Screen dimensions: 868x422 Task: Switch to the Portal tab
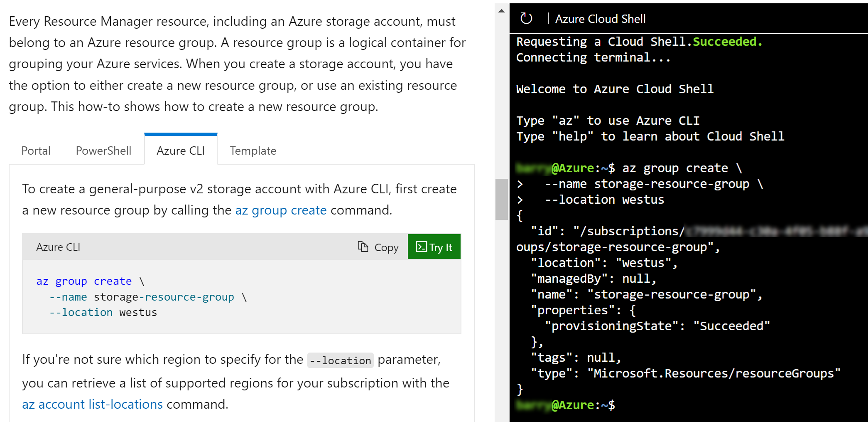36,151
